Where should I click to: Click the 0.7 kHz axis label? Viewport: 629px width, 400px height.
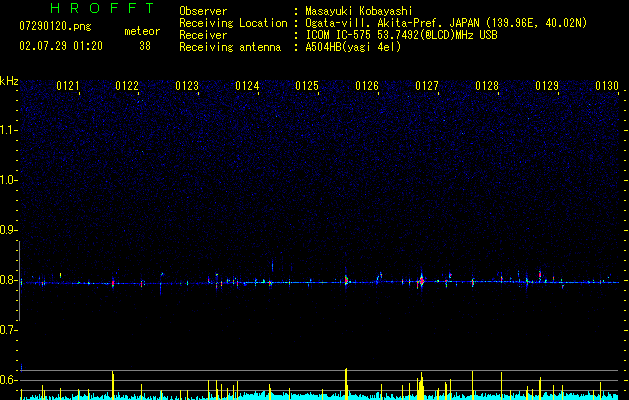[x=6, y=330]
